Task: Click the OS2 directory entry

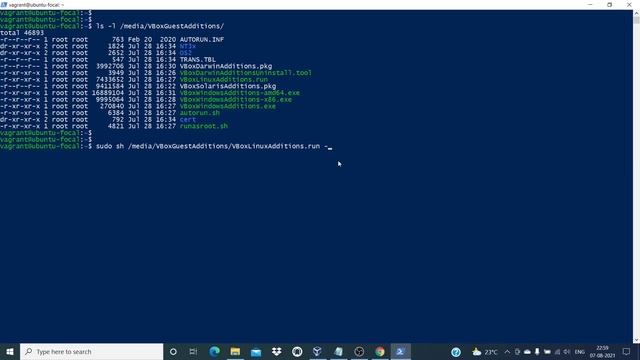Action: pyautogui.click(x=185, y=53)
